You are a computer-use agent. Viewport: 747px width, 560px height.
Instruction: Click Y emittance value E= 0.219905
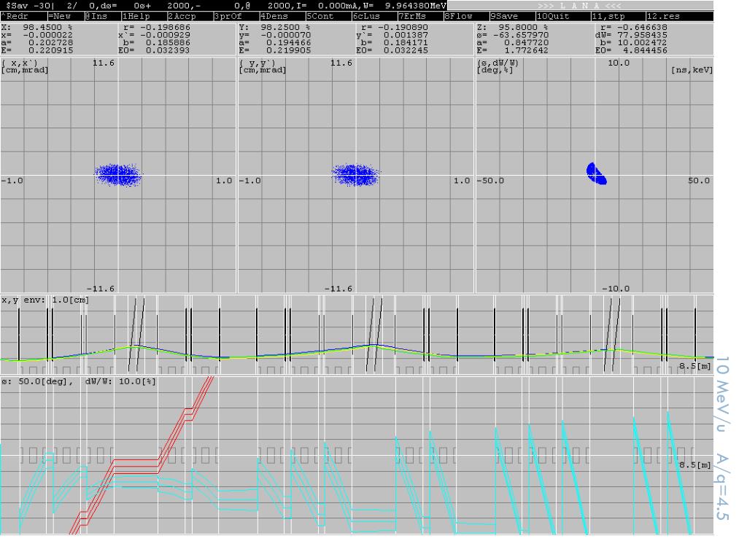[275, 50]
